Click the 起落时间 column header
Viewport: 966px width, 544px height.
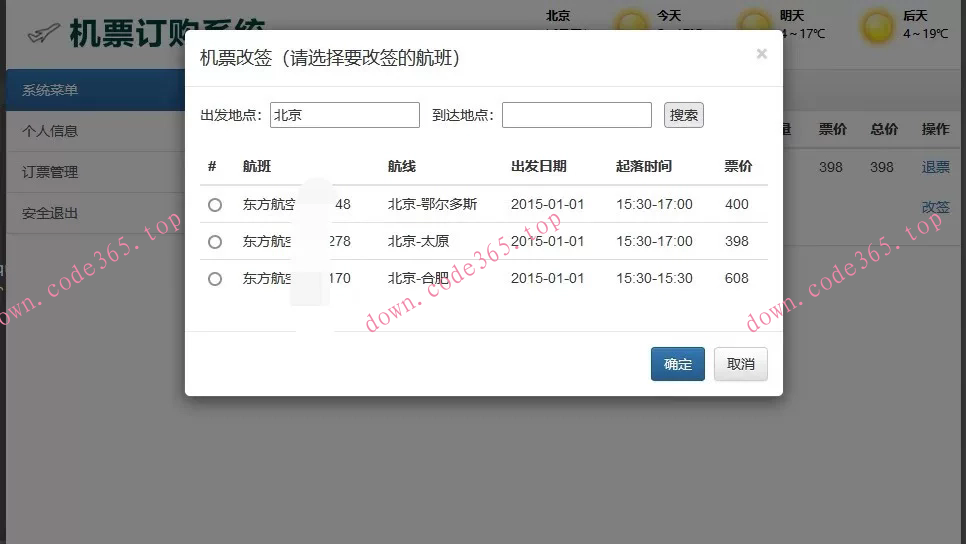pyautogui.click(x=644, y=166)
